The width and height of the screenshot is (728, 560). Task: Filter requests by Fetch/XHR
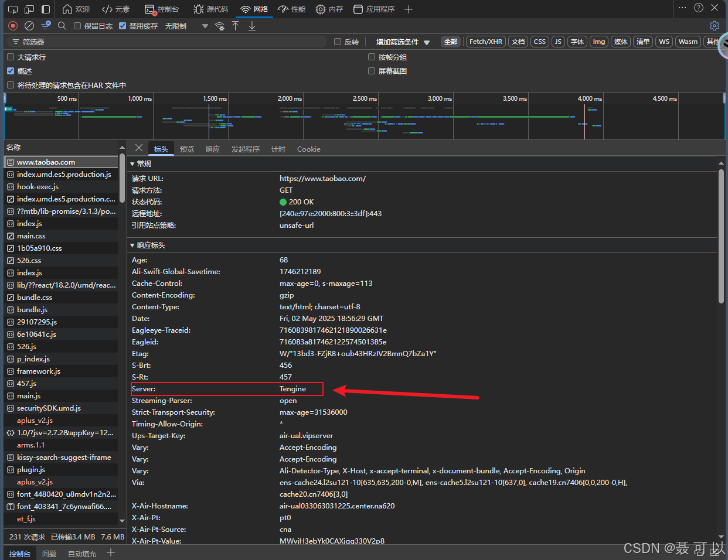point(486,42)
